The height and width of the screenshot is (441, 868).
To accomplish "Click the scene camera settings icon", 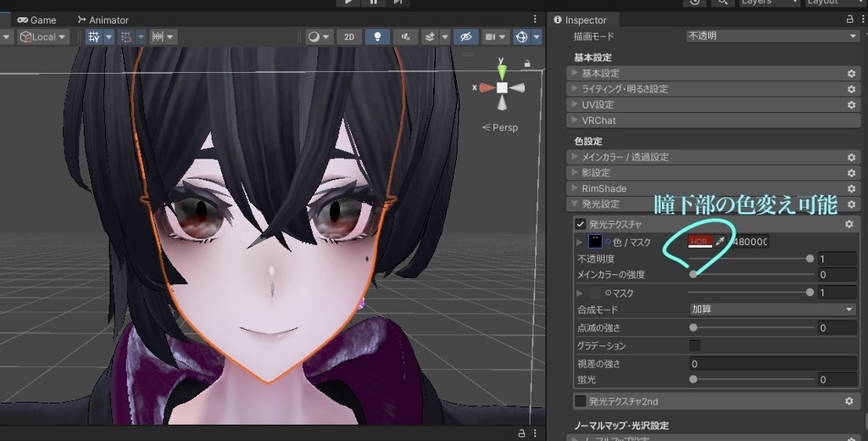I will [491, 37].
